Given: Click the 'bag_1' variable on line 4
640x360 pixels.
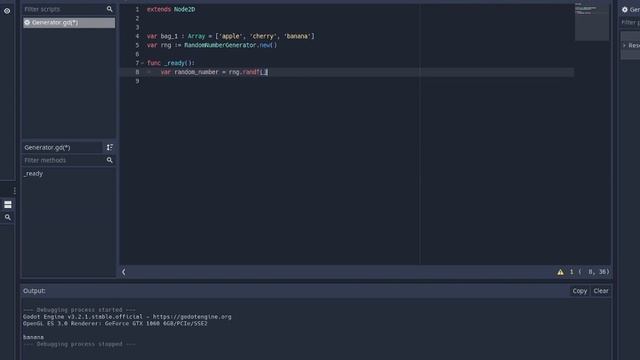Looking at the screenshot, I should coord(169,36).
